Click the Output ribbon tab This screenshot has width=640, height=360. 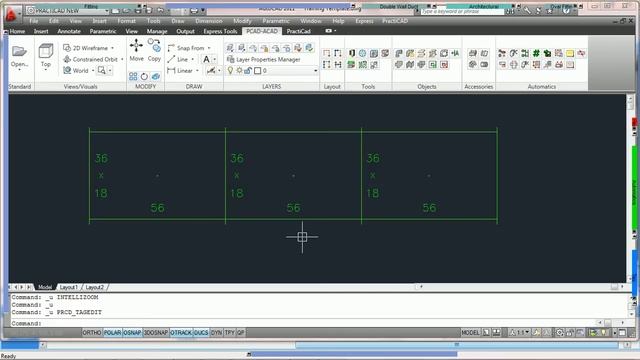185,31
